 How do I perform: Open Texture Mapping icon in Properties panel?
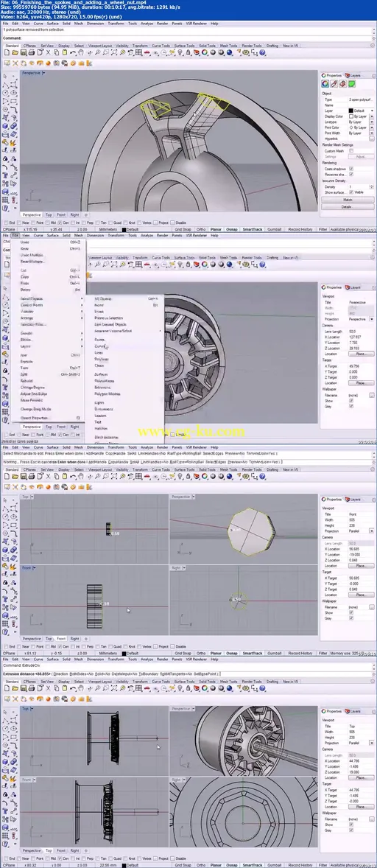pyautogui.click(x=342, y=83)
